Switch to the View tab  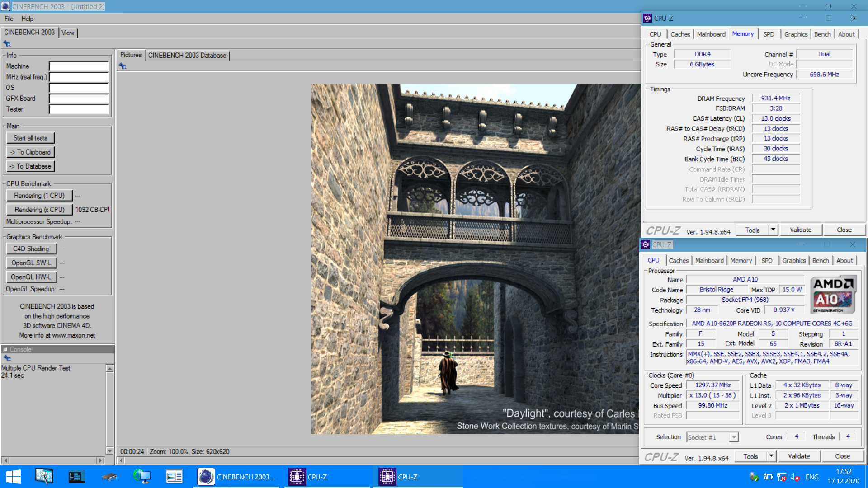click(68, 33)
